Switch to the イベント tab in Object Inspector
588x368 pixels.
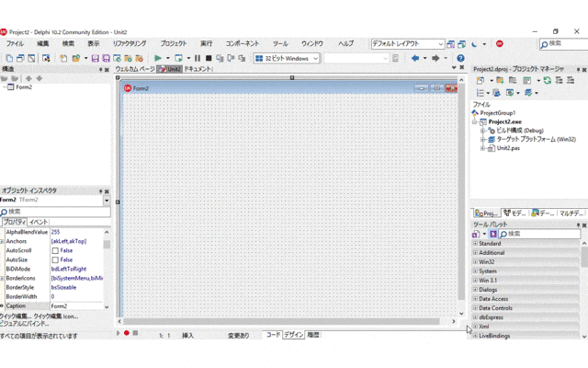click(39, 222)
